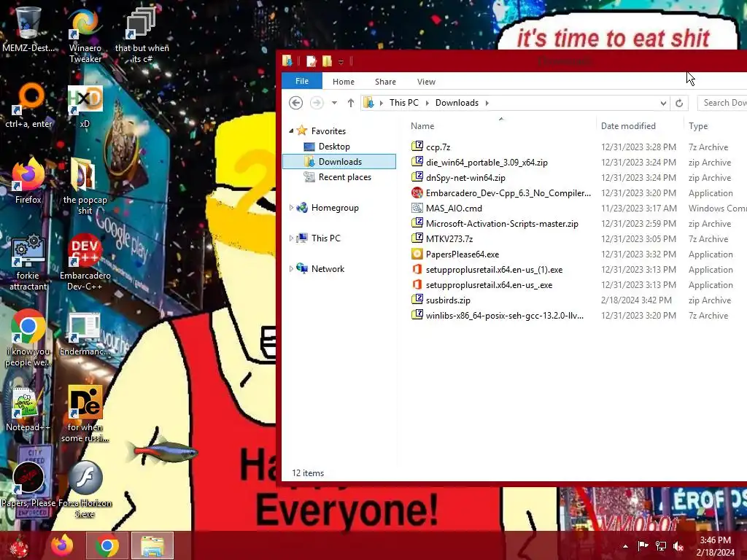The width and height of the screenshot is (747, 560).
Task: Select the Embarcadero_Dev-Cpp installer file
Action: pyautogui.click(x=508, y=192)
